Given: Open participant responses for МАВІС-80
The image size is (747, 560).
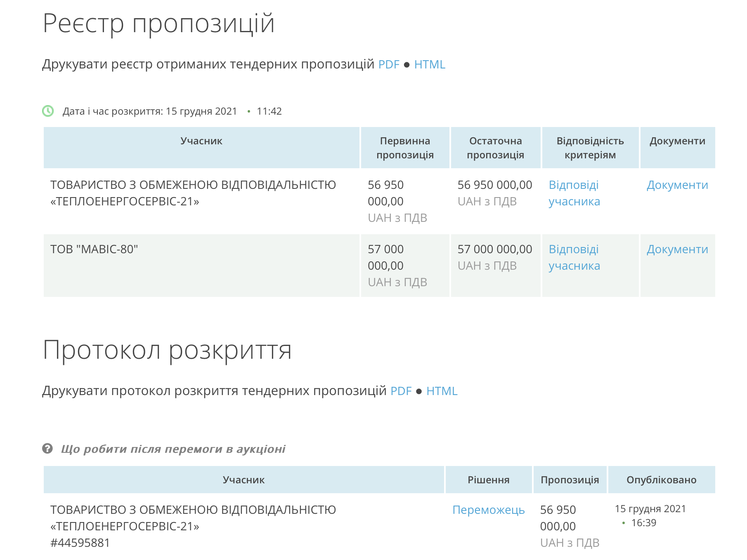Looking at the screenshot, I should click(574, 257).
